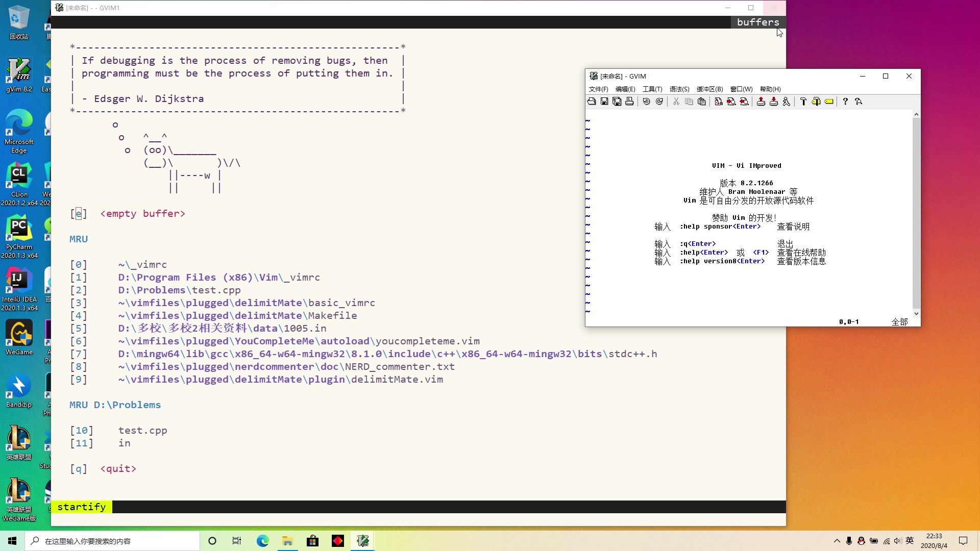The height and width of the screenshot is (551, 980).
Task: Expand hidden system tray icons chevron
Action: [x=837, y=541]
